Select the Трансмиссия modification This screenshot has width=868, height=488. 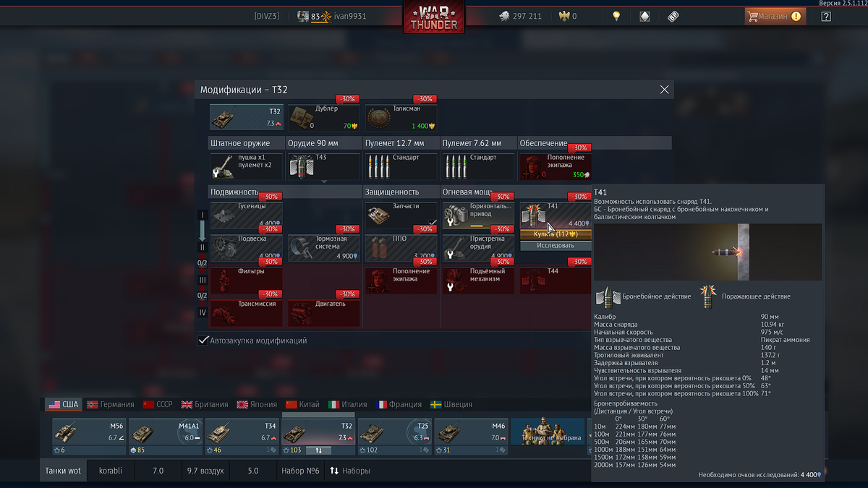[247, 312]
